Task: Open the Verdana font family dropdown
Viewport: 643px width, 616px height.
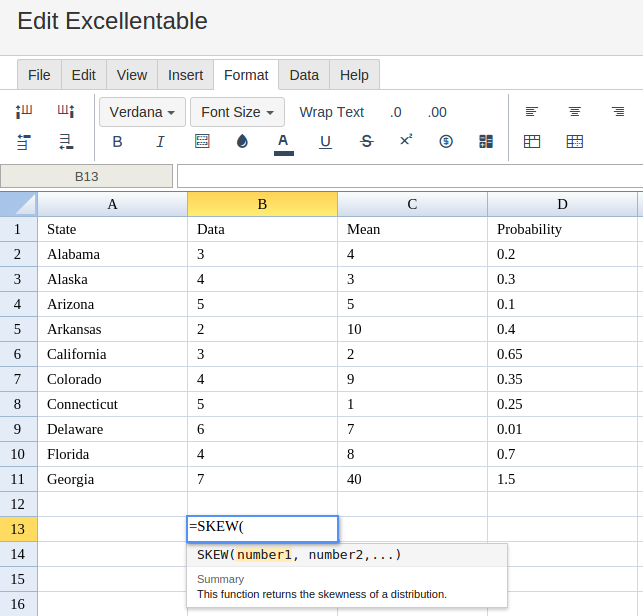Action: click(143, 112)
